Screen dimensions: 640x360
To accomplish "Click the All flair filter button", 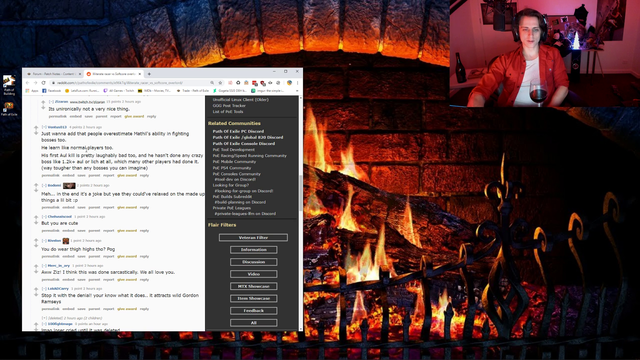I will coord(253,323).
